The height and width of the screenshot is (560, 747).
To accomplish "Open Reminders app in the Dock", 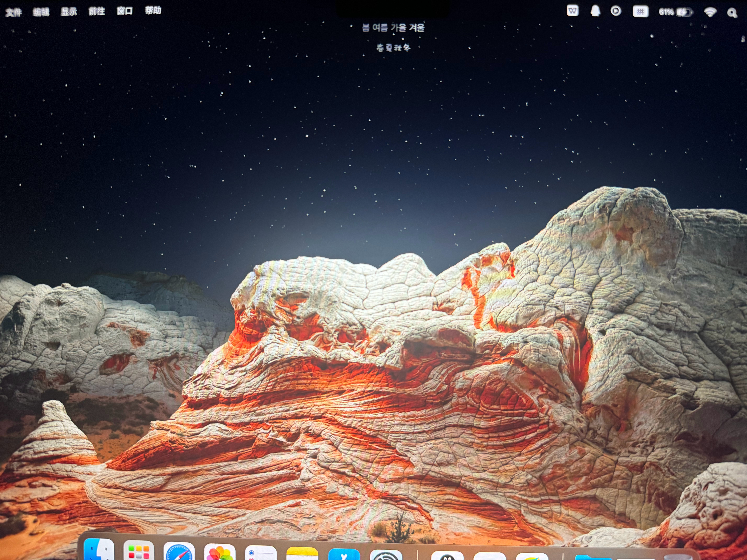I will pos(261,553).
